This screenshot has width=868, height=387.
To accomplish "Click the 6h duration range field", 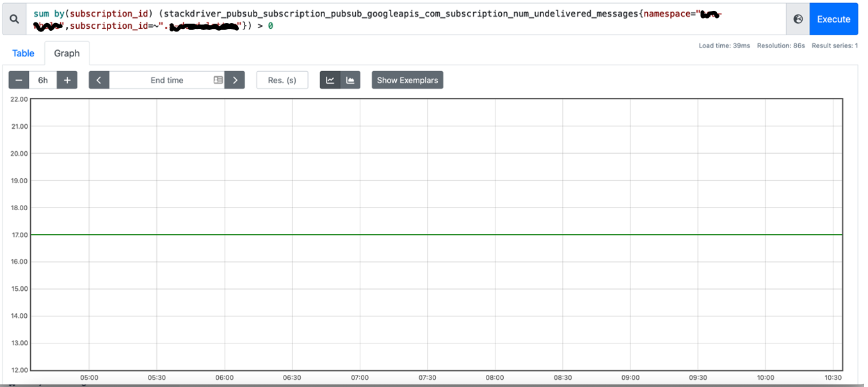I will point(42,79).
